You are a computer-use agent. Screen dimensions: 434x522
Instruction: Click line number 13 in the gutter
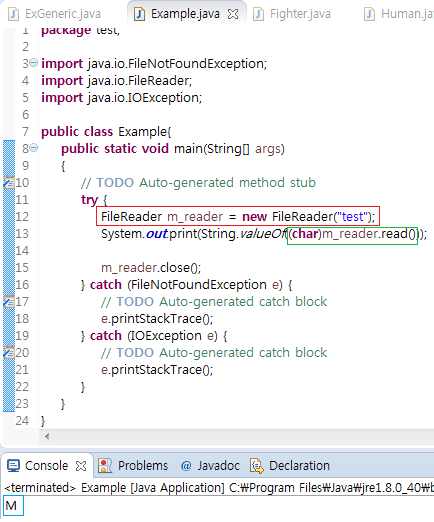(22, 234)
